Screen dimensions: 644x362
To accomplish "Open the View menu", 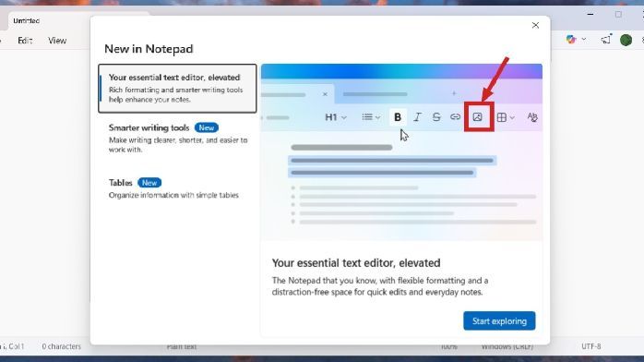I will click(57, 41).
